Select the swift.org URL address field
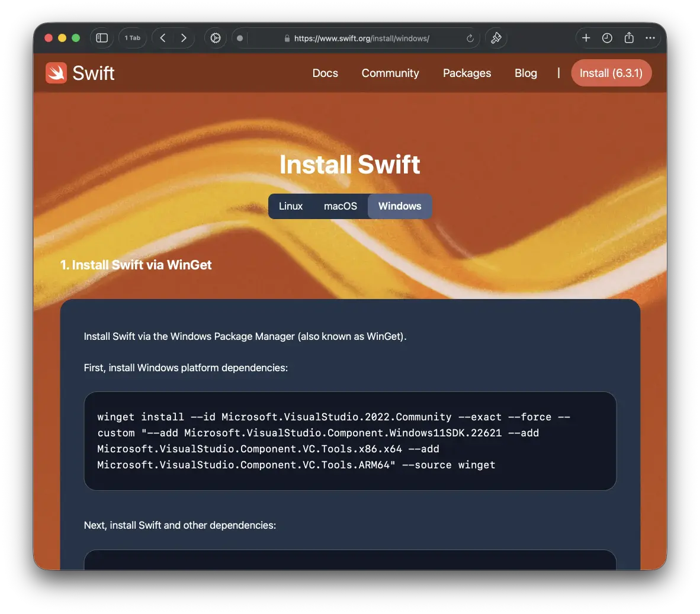This screenshot has width=700, height=614. (355, 38)
